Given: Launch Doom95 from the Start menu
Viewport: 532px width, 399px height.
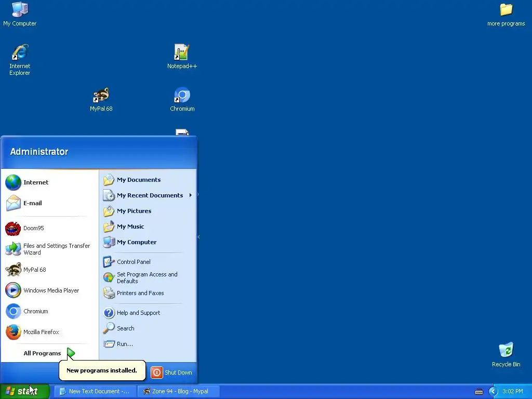Looking at the screenshot, I should click(x=49, y=229).
